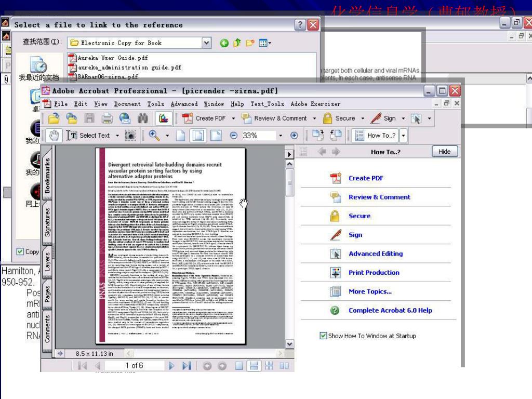Click the Fit Page icon

(x=198, y=136)
